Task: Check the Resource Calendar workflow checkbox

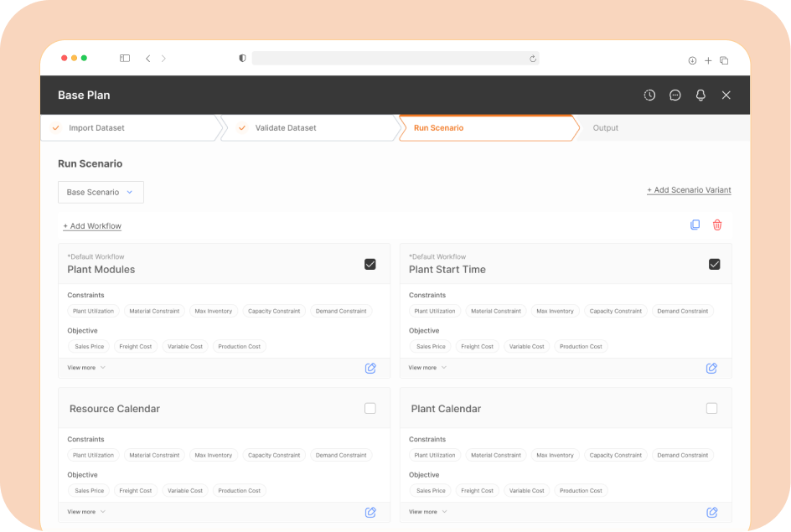Action: point(370,409)
